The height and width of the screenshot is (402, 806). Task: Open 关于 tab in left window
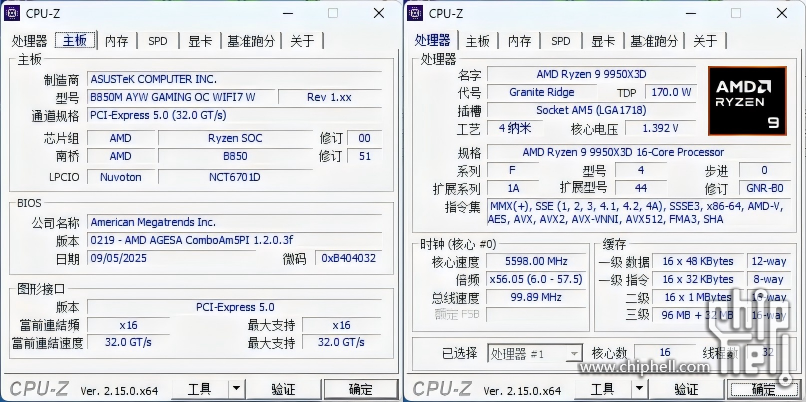(x=302, y=41)
